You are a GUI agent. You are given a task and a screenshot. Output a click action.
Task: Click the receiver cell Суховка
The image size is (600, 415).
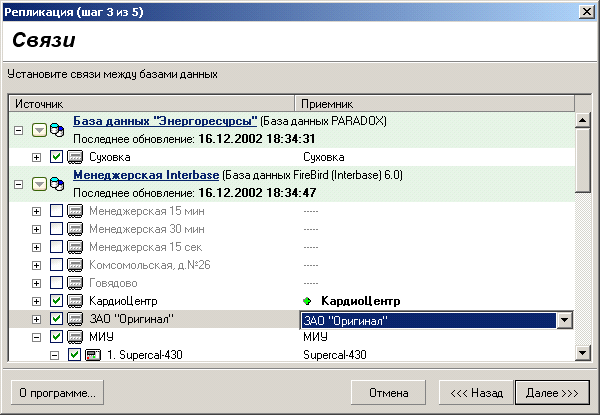pyautogui.click(x=324, y=157)
